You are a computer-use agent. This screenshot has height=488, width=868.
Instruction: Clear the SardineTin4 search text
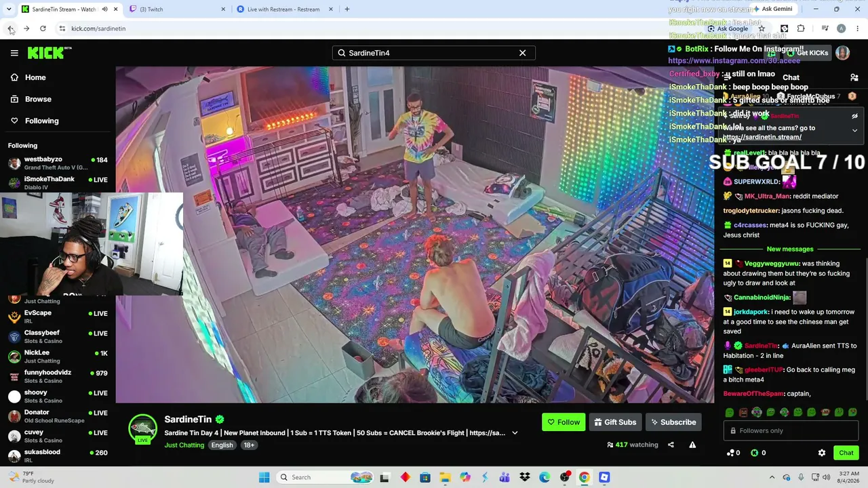pyautogui.click(x=522, y=53)
